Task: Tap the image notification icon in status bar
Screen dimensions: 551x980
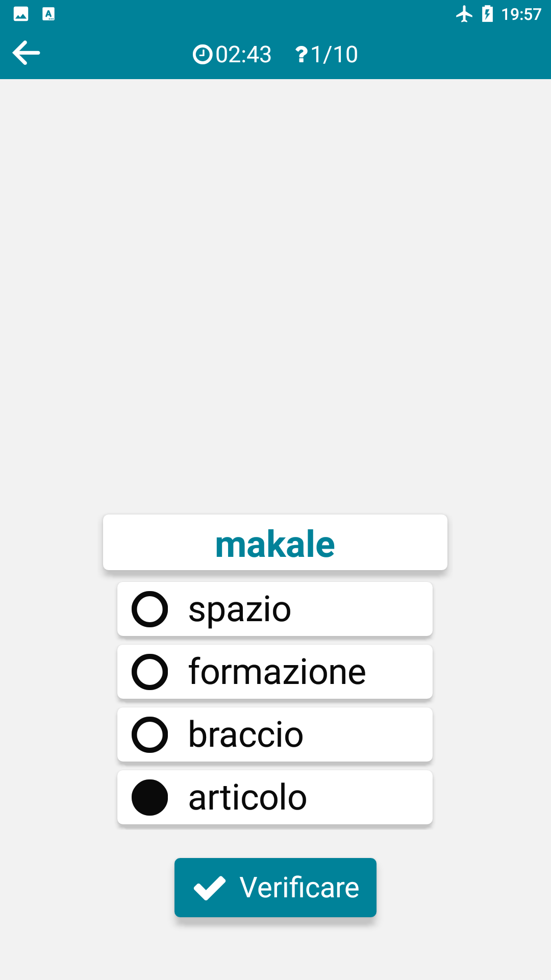Action: coord(21,14)
